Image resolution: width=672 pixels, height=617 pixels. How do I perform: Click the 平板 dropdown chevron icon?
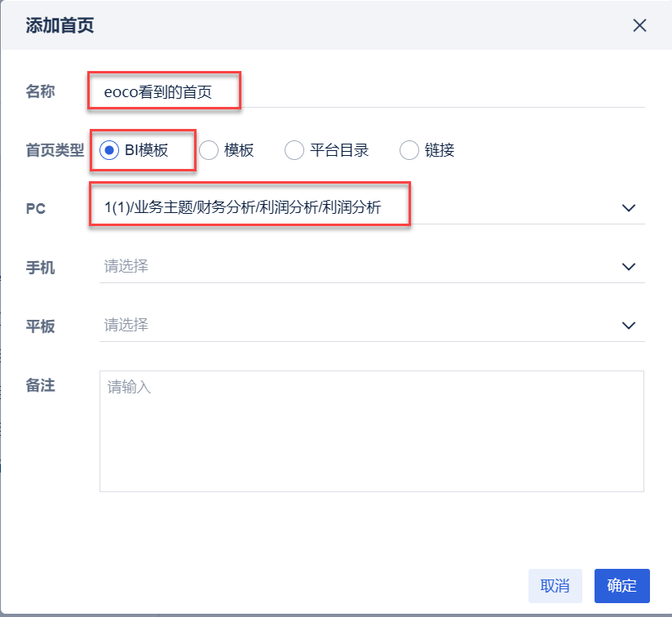629,326
